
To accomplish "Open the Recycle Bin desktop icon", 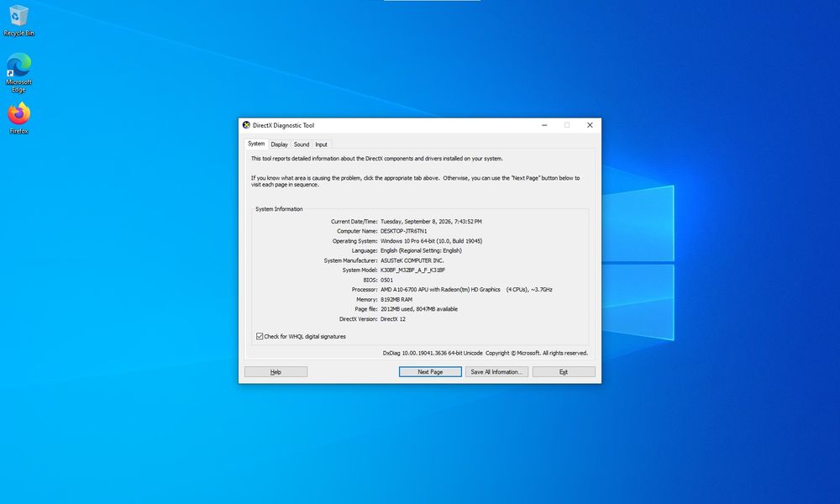I will 18,20.
